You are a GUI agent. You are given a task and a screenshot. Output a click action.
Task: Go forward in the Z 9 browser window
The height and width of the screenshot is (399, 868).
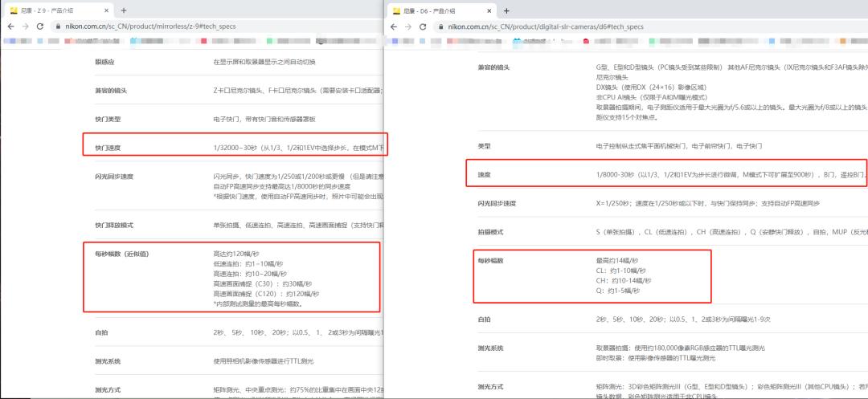click(26, 26)
